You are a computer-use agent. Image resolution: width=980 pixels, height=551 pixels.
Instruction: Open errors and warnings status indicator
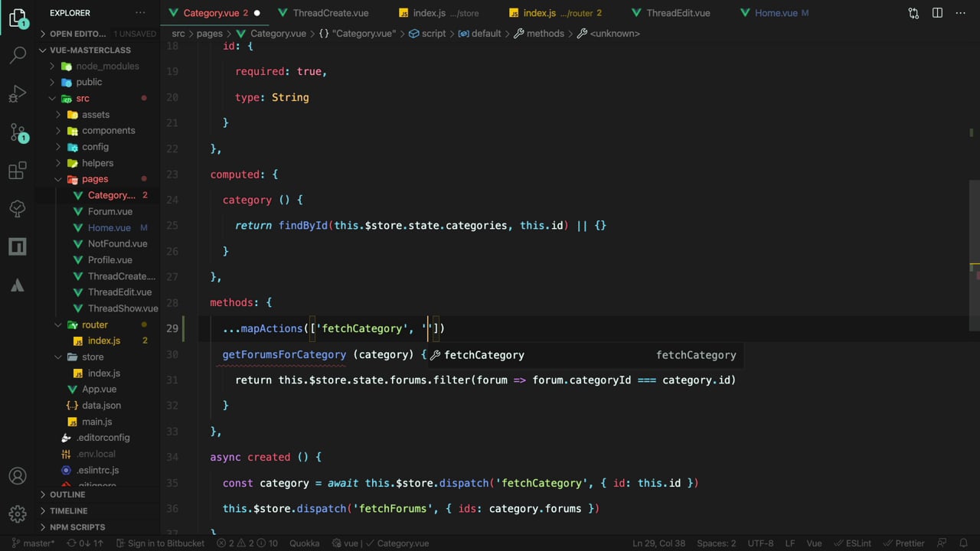(x=247, y=543)
